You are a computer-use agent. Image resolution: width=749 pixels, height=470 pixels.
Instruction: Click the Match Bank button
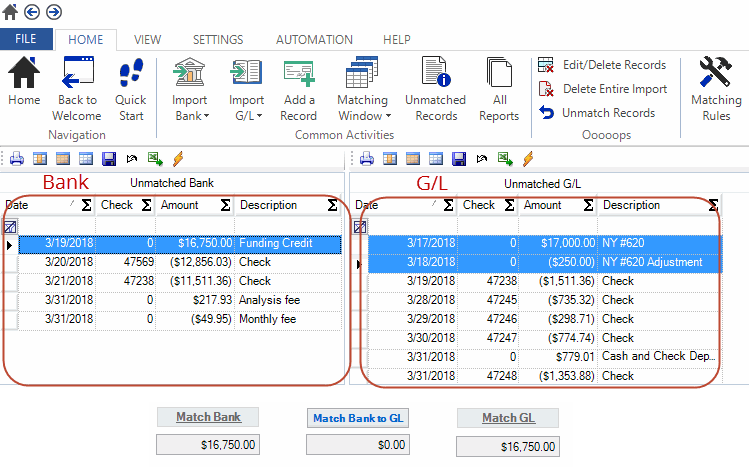(208, 417)
